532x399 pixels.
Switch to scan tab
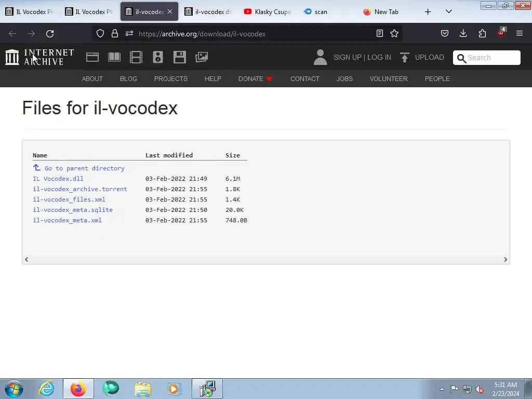pos(328,12)
